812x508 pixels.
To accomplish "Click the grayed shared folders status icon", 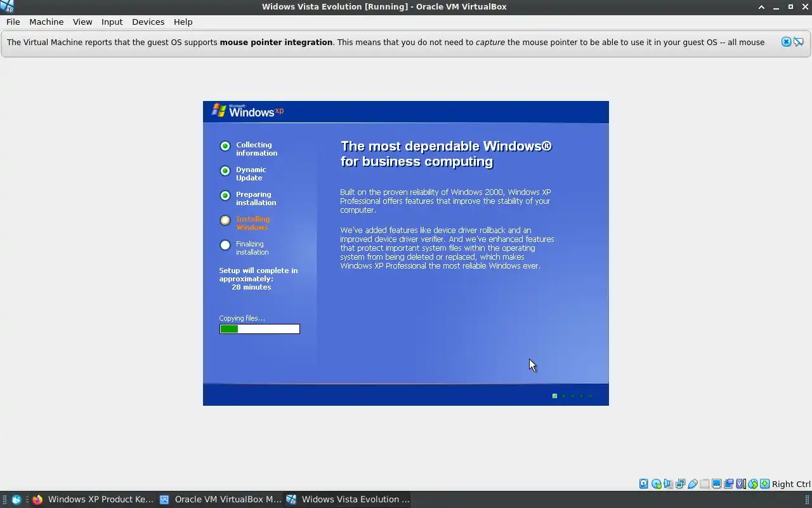I will click(x=704, y=484).
